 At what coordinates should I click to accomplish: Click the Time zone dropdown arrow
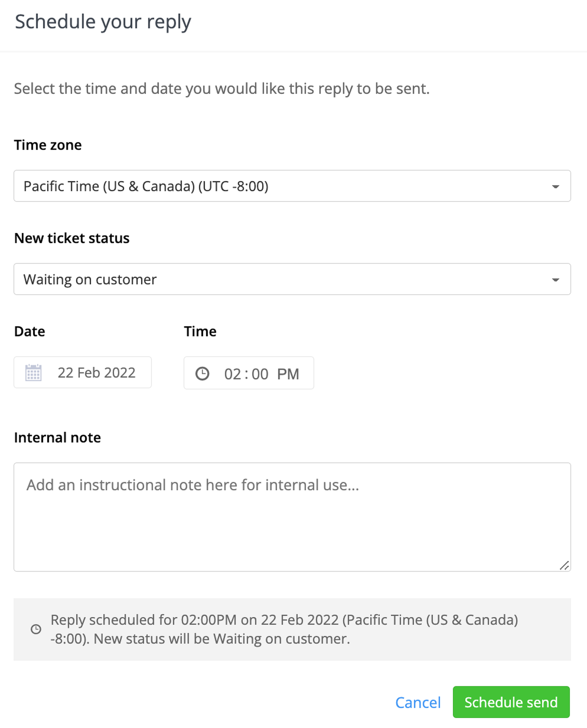tap(555, 187)
